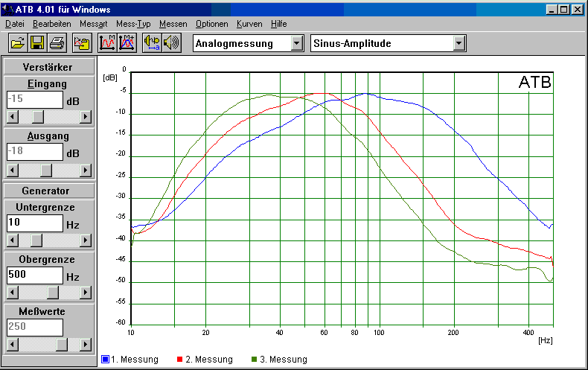The width and height of the screenshot is (588, 370).
Task: Click the printer icon in toolbar
Action: (x=57, y=43)
